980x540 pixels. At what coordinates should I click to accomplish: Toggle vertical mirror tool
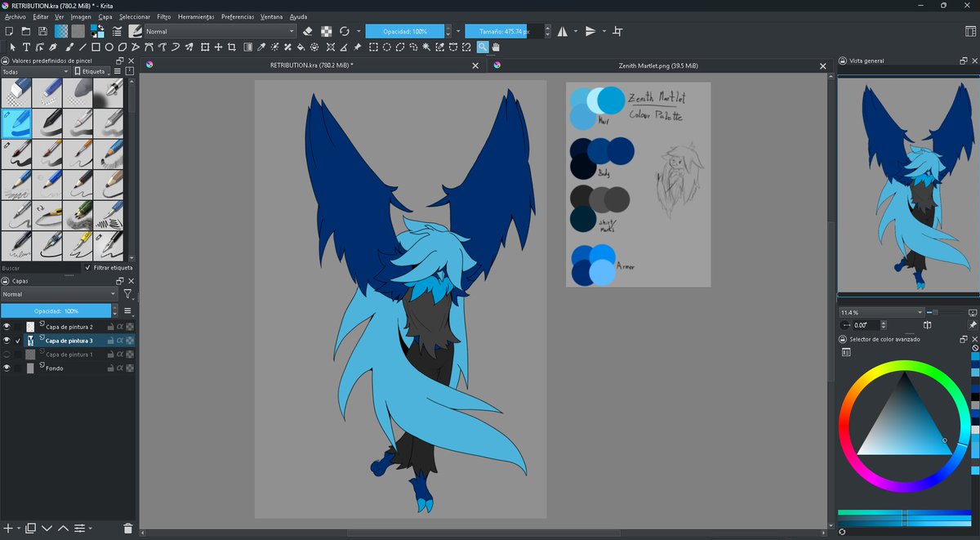point(590,31)
